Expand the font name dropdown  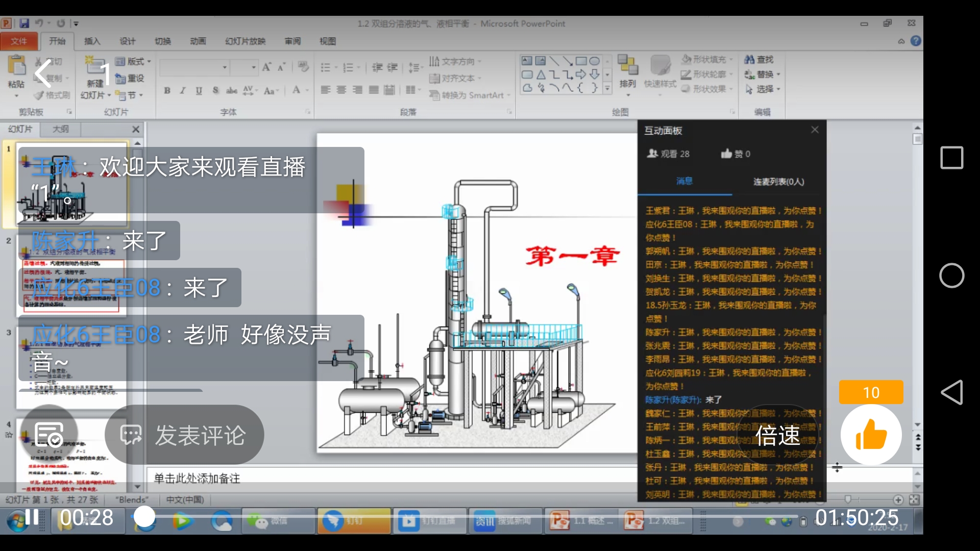click(x=224, y=67)
